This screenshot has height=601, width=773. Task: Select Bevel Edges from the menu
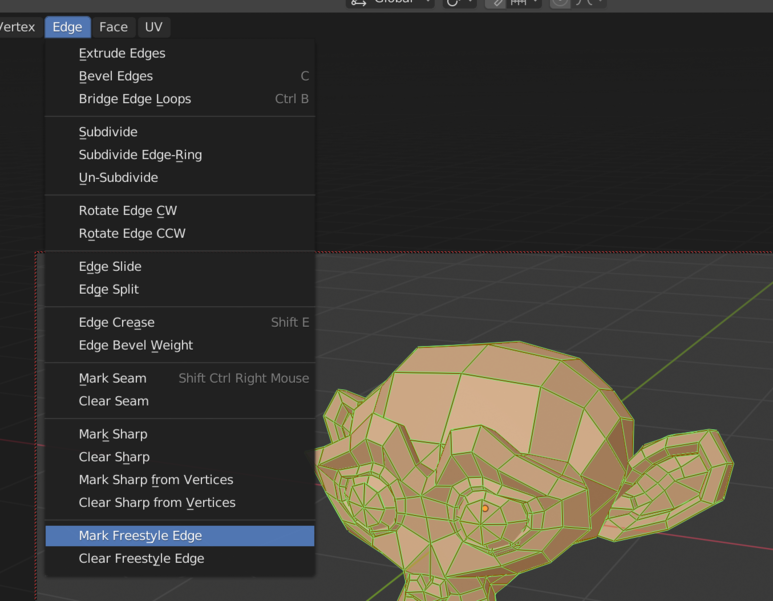[x=180, y=76]
